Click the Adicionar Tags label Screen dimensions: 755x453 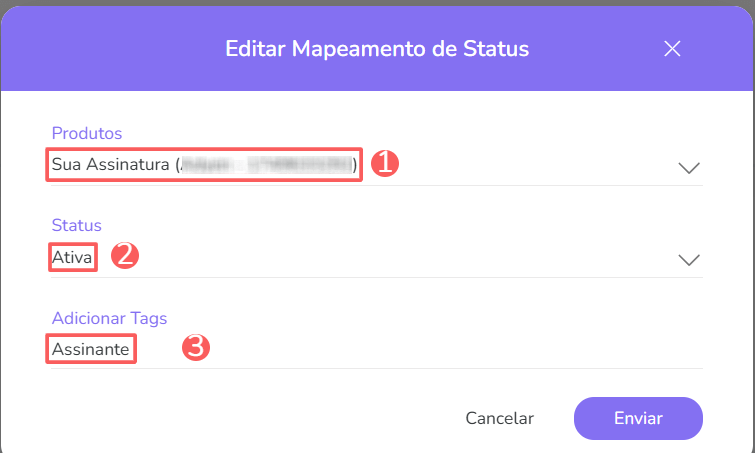coord(109,318)
